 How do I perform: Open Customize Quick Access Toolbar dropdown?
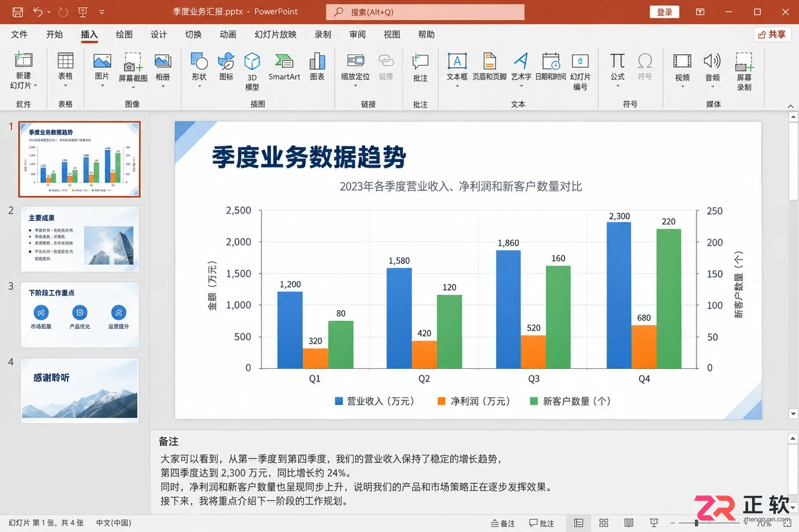[102, 12]
